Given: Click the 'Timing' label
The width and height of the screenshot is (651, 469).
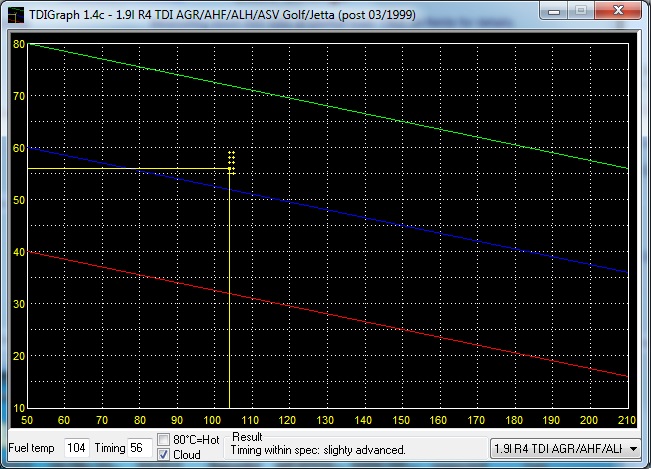Looking at the screenshot, I should coord(110,448).
